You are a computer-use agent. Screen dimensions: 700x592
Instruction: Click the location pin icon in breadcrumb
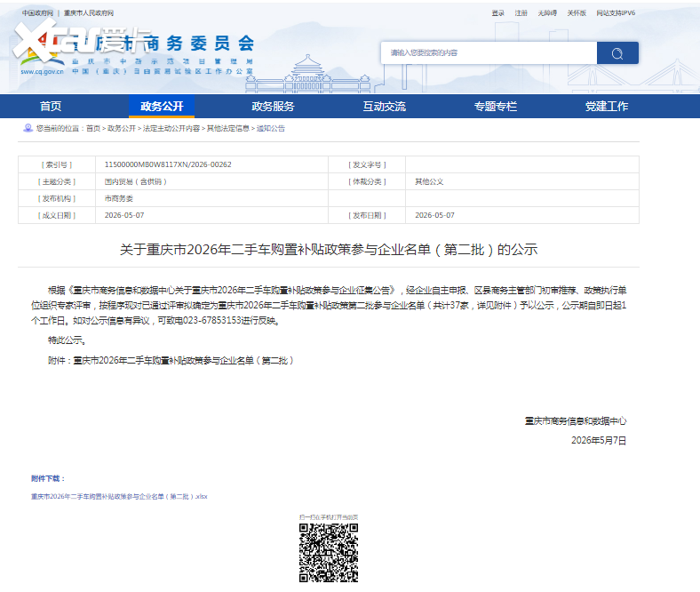(28, 128)
